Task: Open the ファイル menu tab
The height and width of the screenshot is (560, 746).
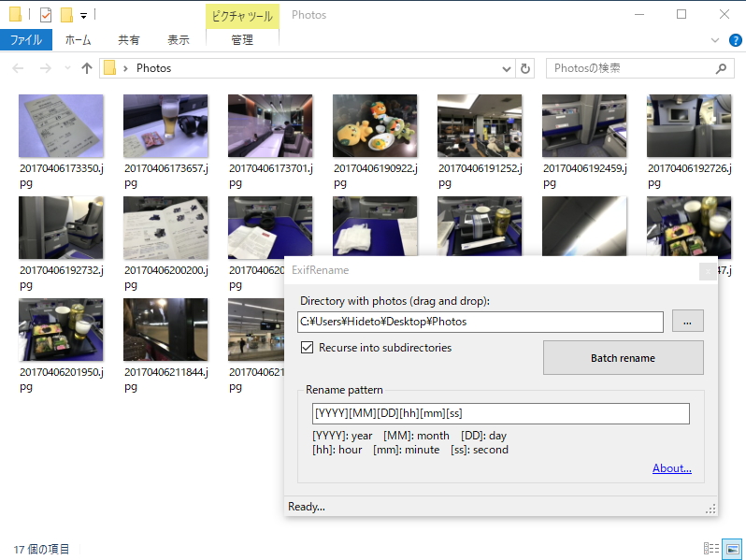Action: click(26, 40)
